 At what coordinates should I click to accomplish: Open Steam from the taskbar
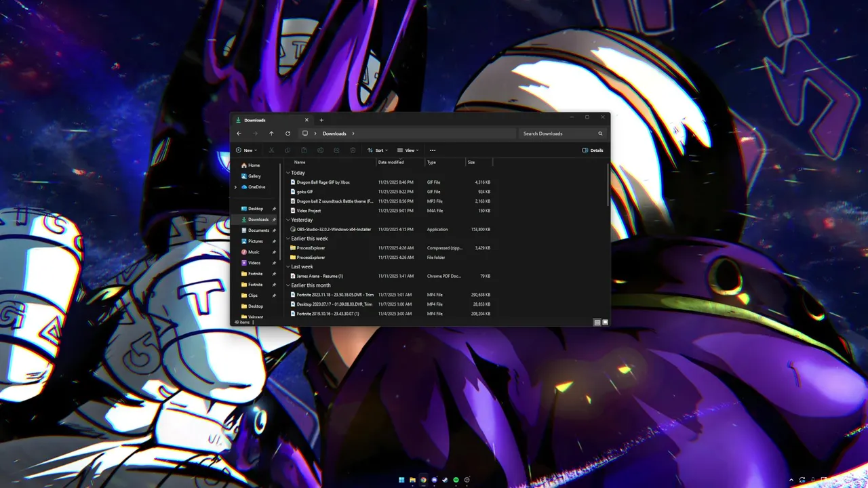click(445, 480)
